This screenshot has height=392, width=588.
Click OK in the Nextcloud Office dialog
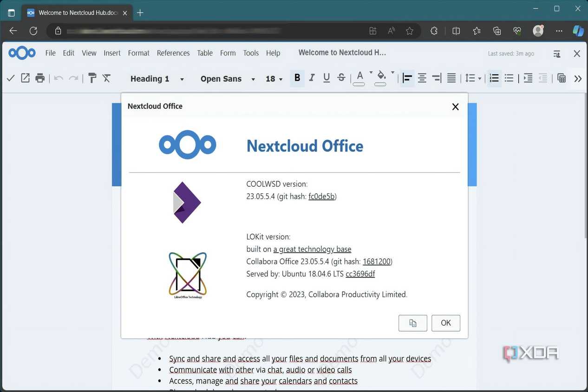446,323
